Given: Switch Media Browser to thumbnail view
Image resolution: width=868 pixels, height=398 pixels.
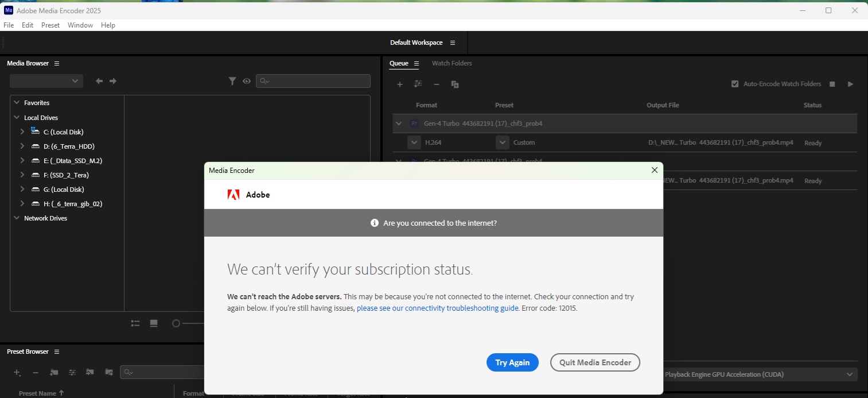Looking at the screenshot, I should click(154, 323).
